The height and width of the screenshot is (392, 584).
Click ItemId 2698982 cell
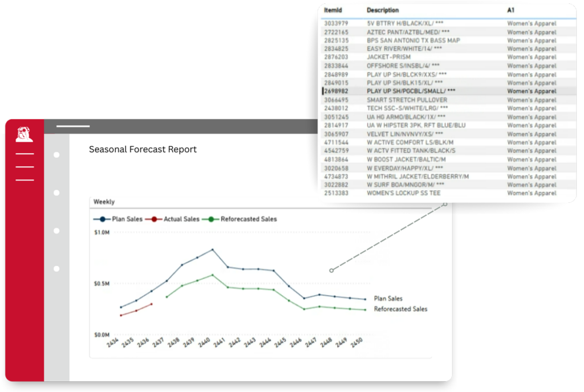point(336,91)
